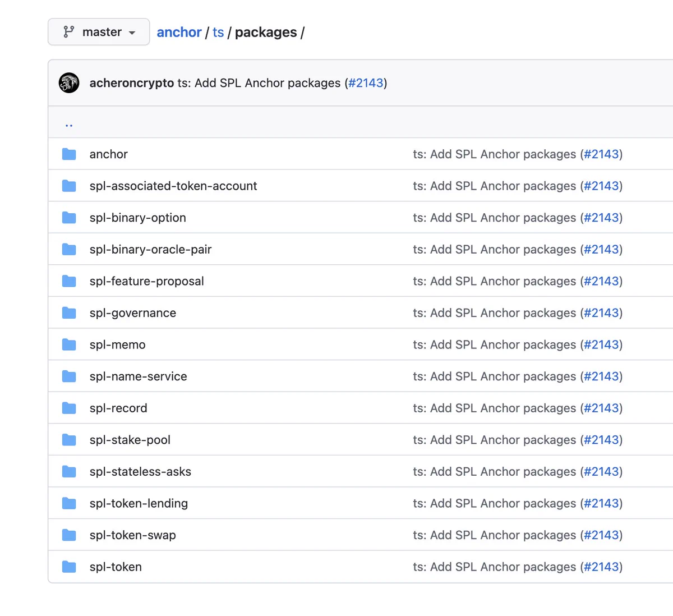Click the folder icon for spl-stake-pool

69,440
